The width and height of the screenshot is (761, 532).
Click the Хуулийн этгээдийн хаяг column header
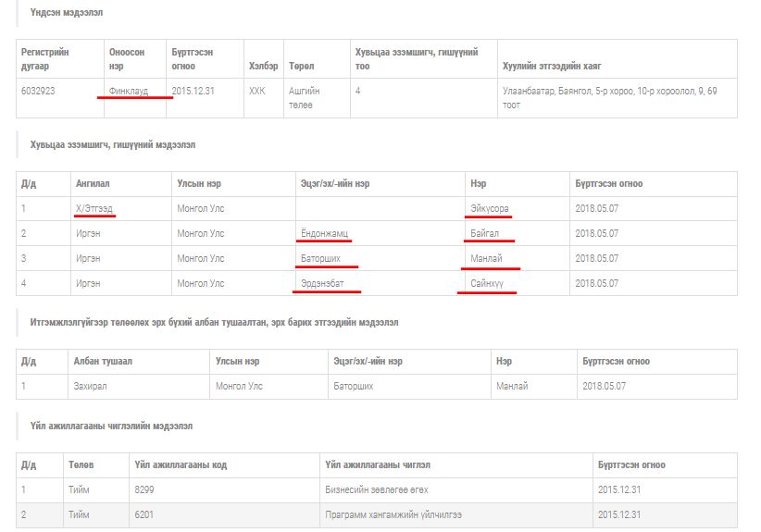click(551, 66)
